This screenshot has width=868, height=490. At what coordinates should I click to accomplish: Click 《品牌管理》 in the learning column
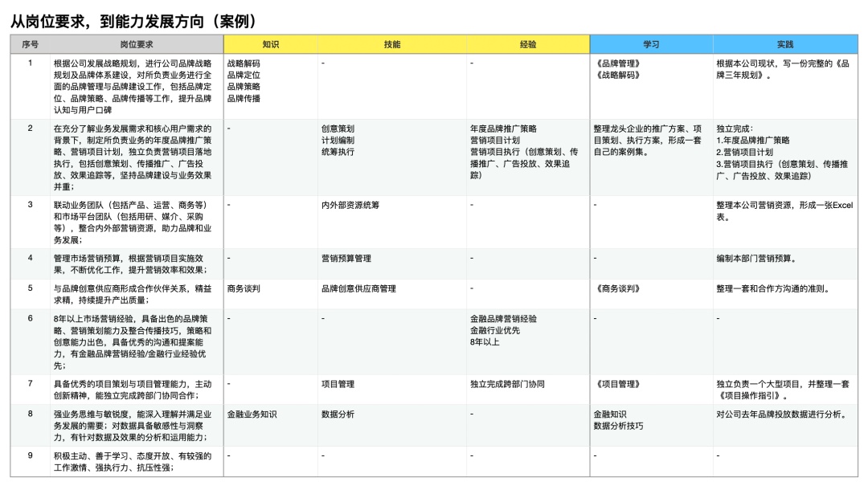coord(619,63)
